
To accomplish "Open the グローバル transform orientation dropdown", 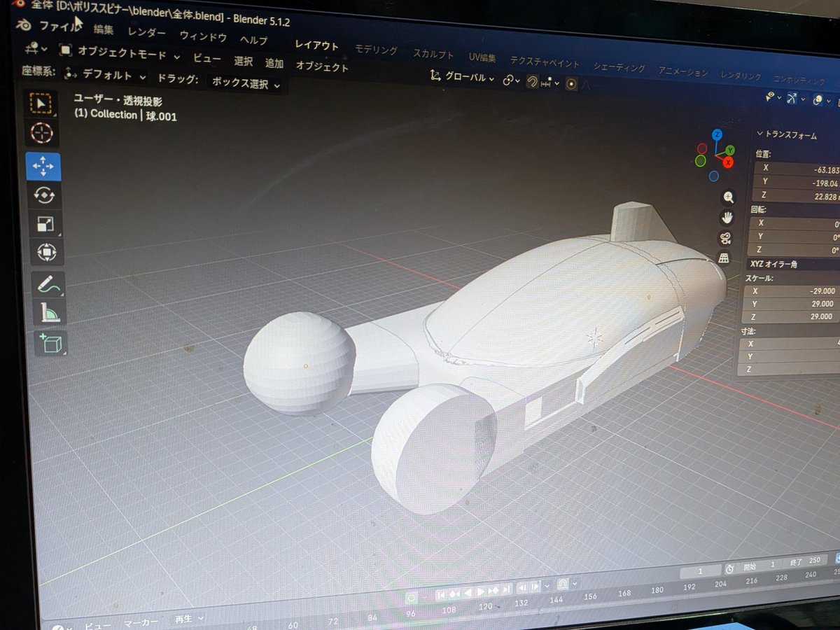I will tap(463, 77).
